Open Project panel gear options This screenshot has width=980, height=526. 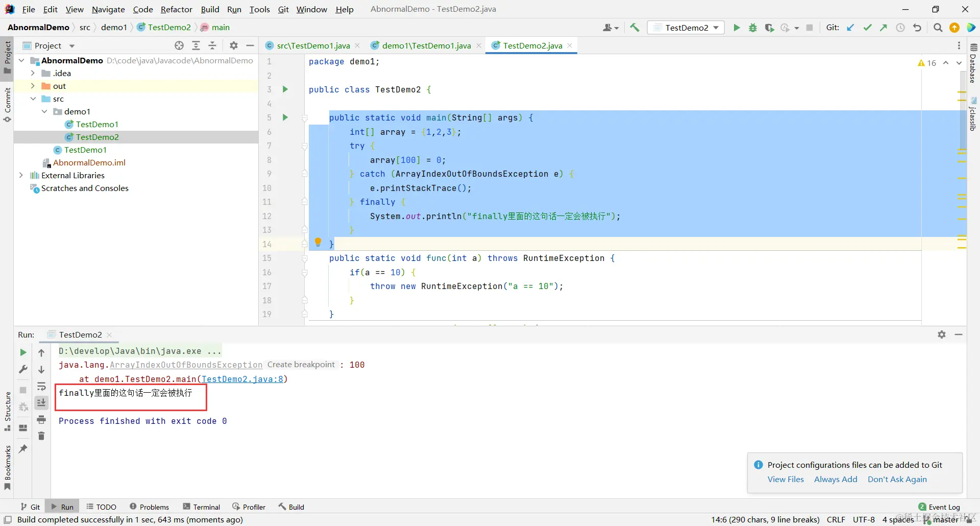pos(234,45)
